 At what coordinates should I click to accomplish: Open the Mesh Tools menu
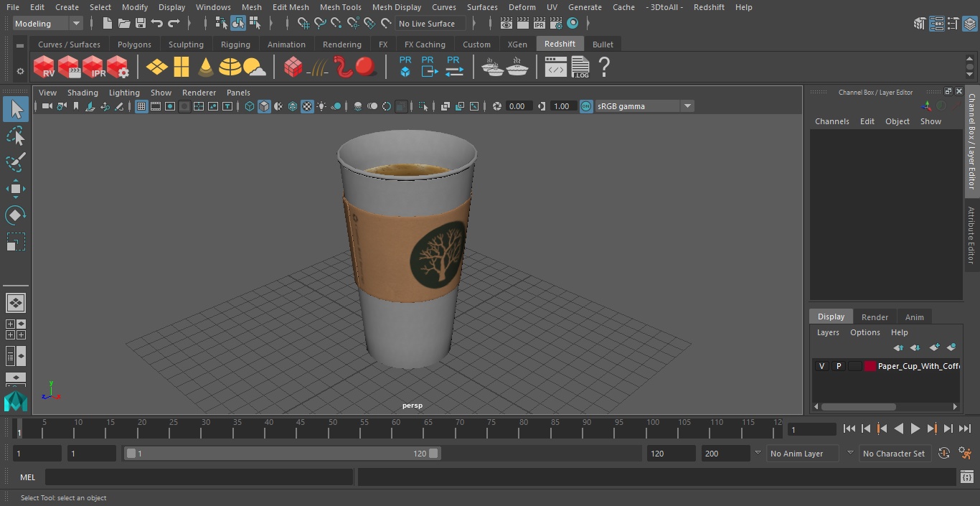[340, 7]
